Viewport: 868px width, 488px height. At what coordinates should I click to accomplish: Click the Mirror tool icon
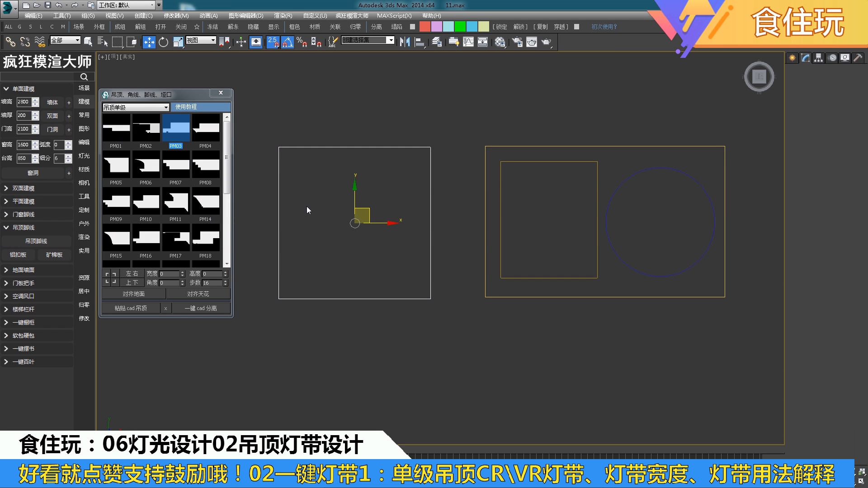click(405, 42)
